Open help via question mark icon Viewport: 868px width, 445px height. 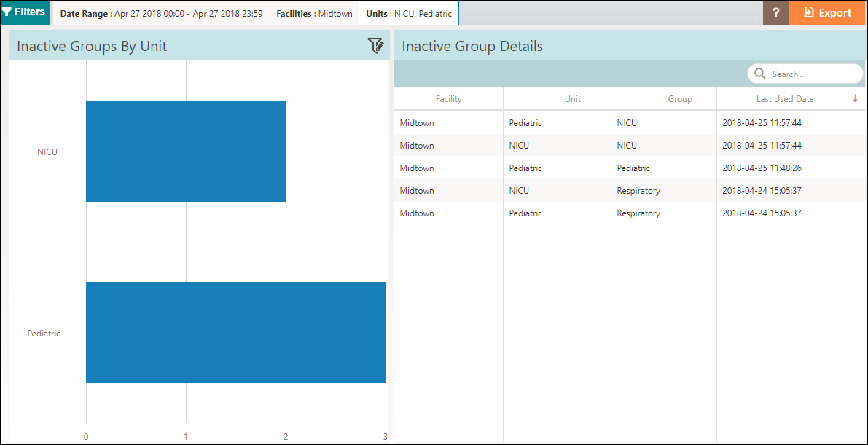click(776, 12)
